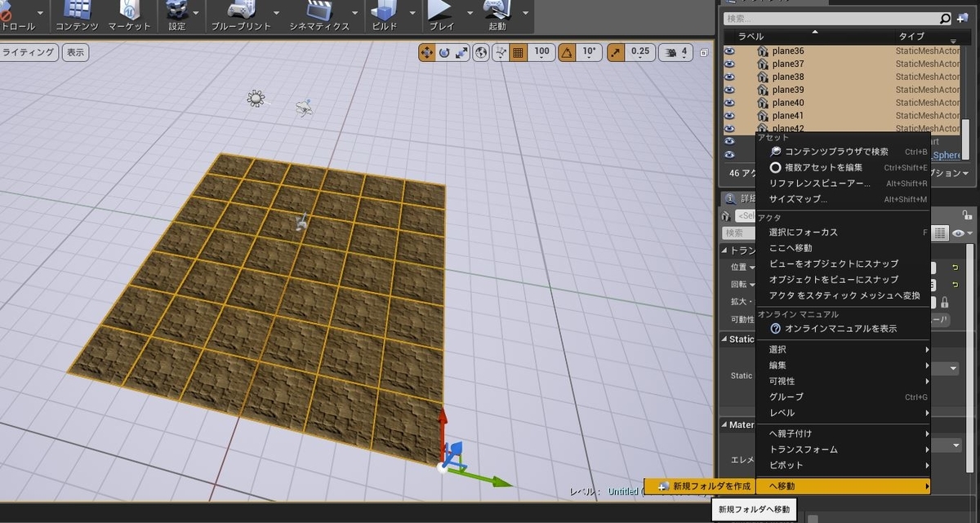Select the scale gizmo mode icon
The height and width of the screenshot is (523, 980).
point(461,52)
